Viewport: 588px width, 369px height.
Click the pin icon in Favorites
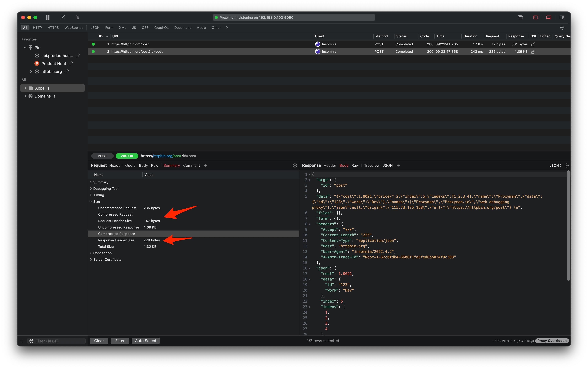point(31,47)
